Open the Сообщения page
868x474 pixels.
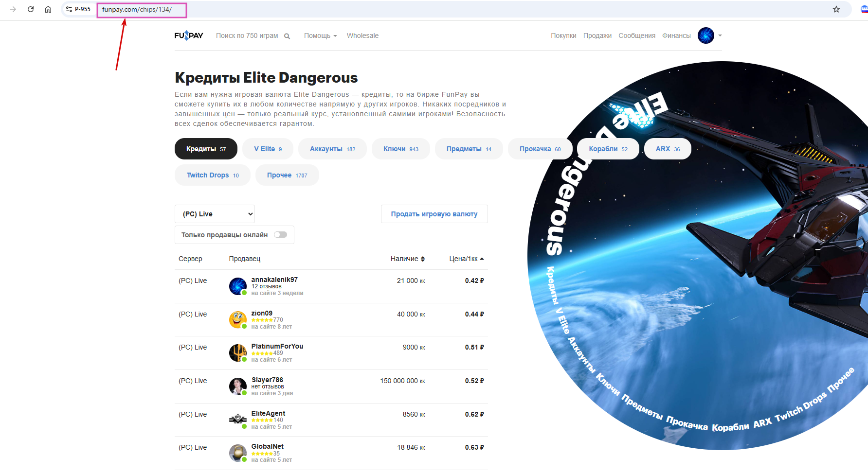pos(637,35)
